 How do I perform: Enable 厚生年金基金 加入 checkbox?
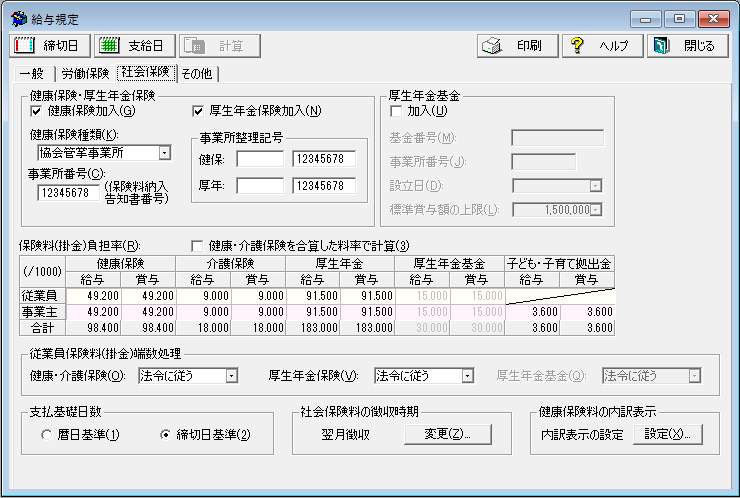click(x=396, y=111)
